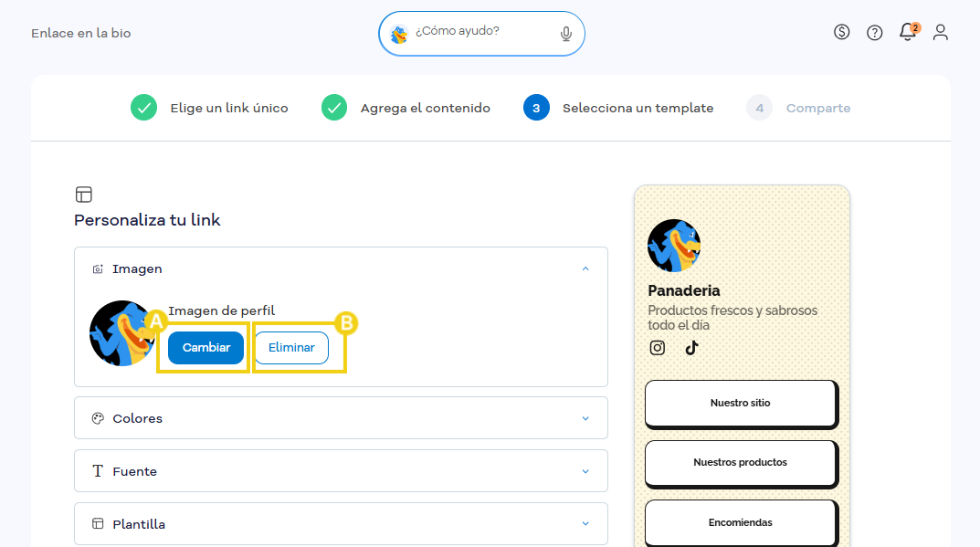Open the help question mark icon
Screen dimensions: 980x547
[x=874, y=33]
